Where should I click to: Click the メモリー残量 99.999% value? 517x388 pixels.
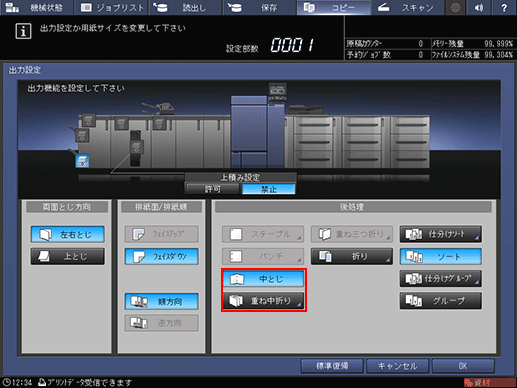pos(498,44)
